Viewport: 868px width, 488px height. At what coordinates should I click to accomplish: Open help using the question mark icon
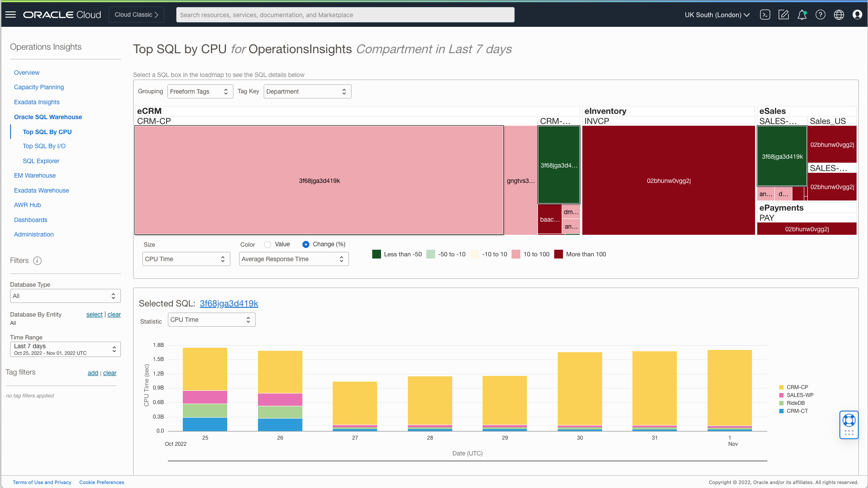coord(821,15)
